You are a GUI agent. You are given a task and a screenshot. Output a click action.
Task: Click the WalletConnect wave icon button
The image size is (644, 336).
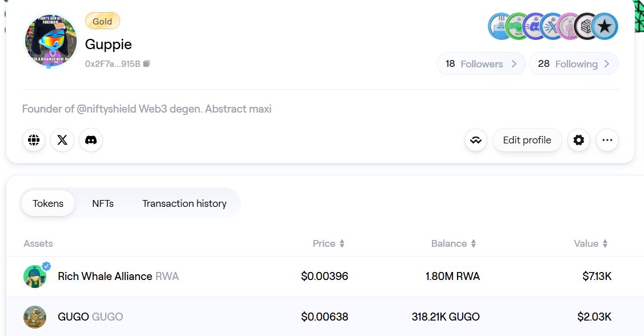(476, 140)
